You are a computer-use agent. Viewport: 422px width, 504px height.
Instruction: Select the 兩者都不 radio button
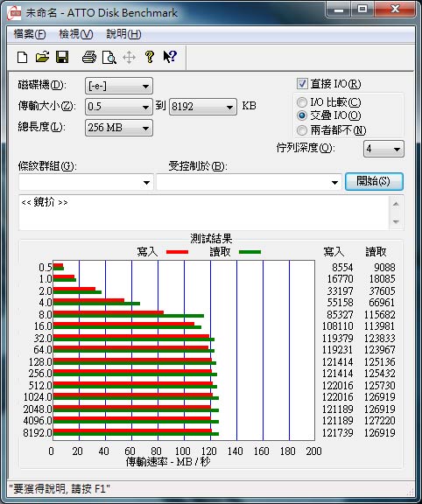coord(301,130)
